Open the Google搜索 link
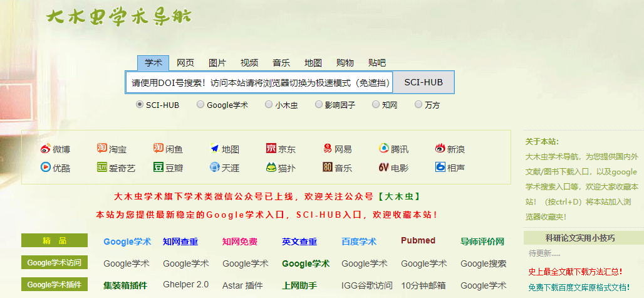The width and height of the screenshot is (644, 298). point(484,263)
